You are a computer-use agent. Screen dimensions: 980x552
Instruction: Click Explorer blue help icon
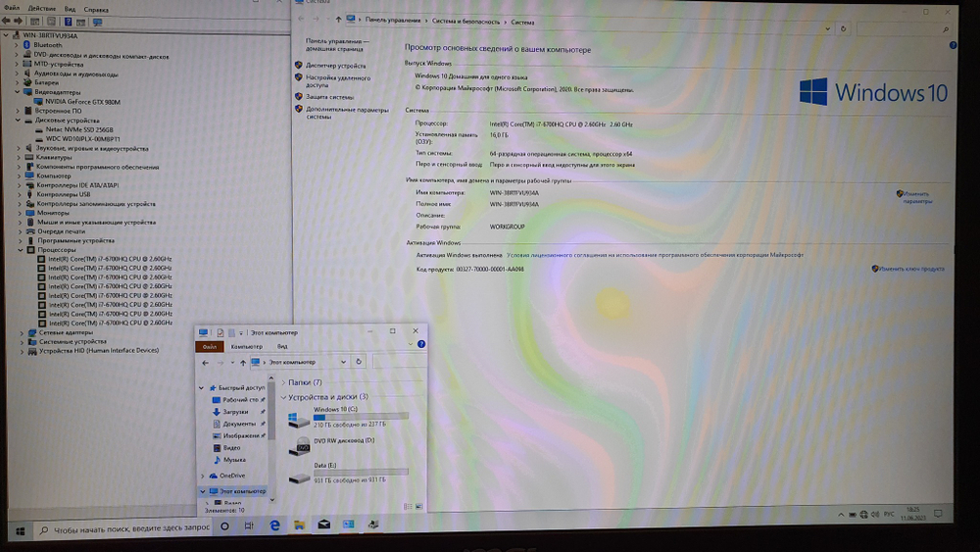coord(421,344)
